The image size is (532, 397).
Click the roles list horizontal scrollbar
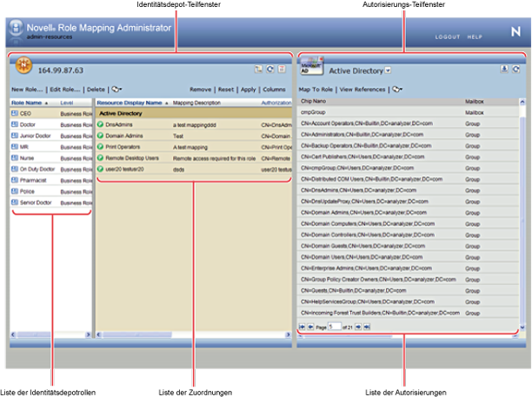tap(51, 334)
